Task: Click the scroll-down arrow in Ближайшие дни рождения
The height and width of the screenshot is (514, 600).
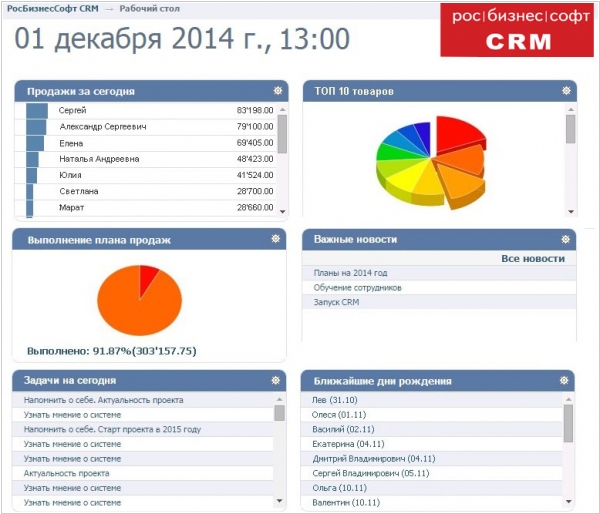Action: click(x=569, y=501)
